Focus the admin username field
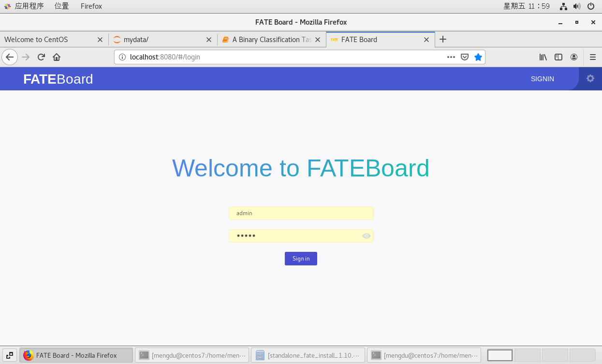 click(x=301, y=213)
